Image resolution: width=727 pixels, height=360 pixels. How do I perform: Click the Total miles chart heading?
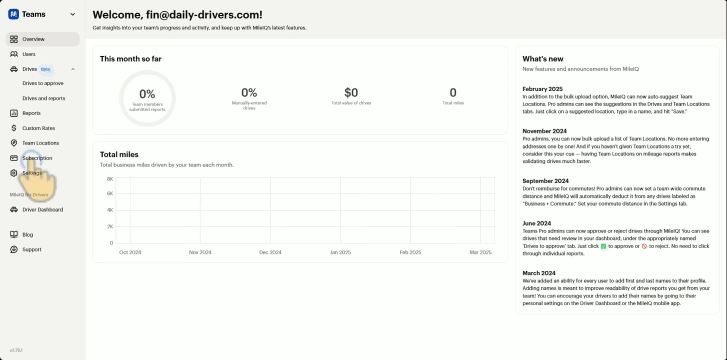pyautogui.click(x=119, y=154)
